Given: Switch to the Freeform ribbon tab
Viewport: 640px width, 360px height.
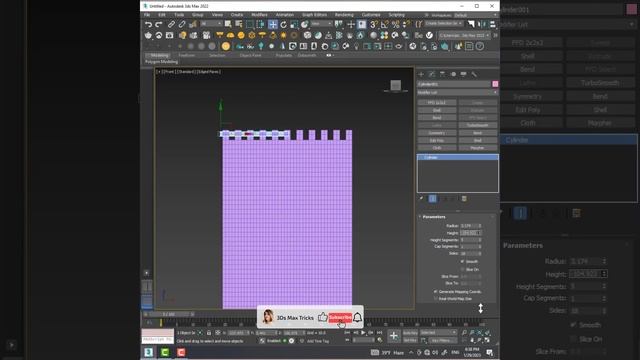Looking at the screenshot, I should click(187, 56).
